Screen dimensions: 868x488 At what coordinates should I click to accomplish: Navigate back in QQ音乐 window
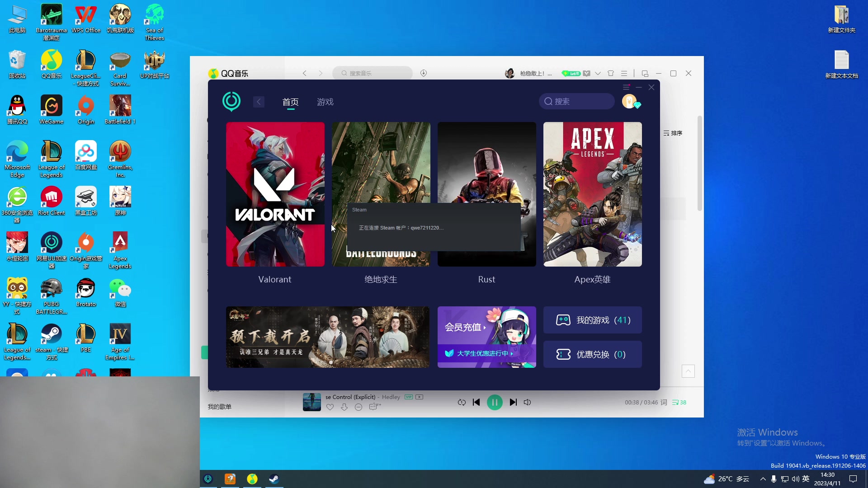[305, 73]
